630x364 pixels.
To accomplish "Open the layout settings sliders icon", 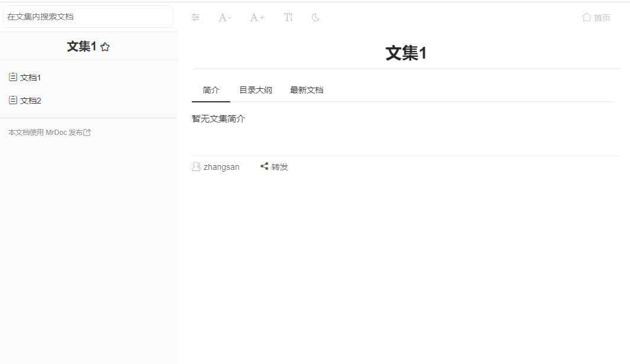I will 195,17.
